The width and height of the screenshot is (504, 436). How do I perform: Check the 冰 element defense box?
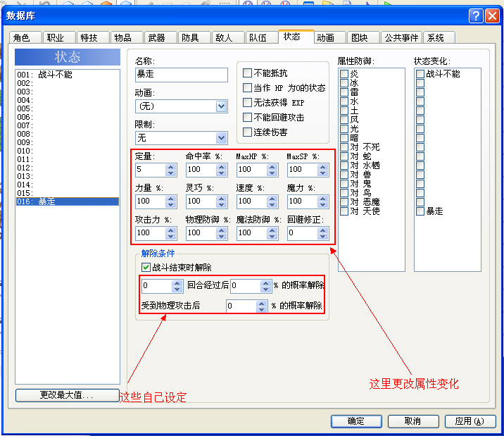point(344,83)
